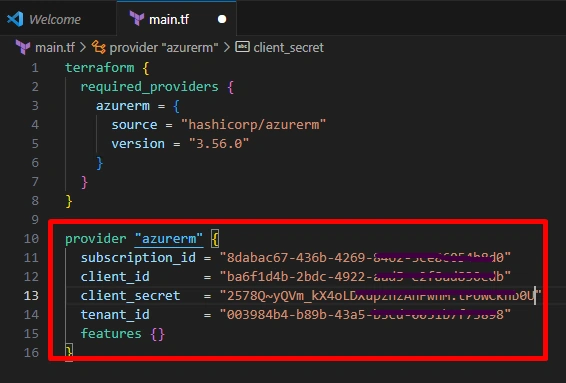Click line number 1 in the gutter
The height and width of the screenshot is (383, 566).
pos(35,68)
